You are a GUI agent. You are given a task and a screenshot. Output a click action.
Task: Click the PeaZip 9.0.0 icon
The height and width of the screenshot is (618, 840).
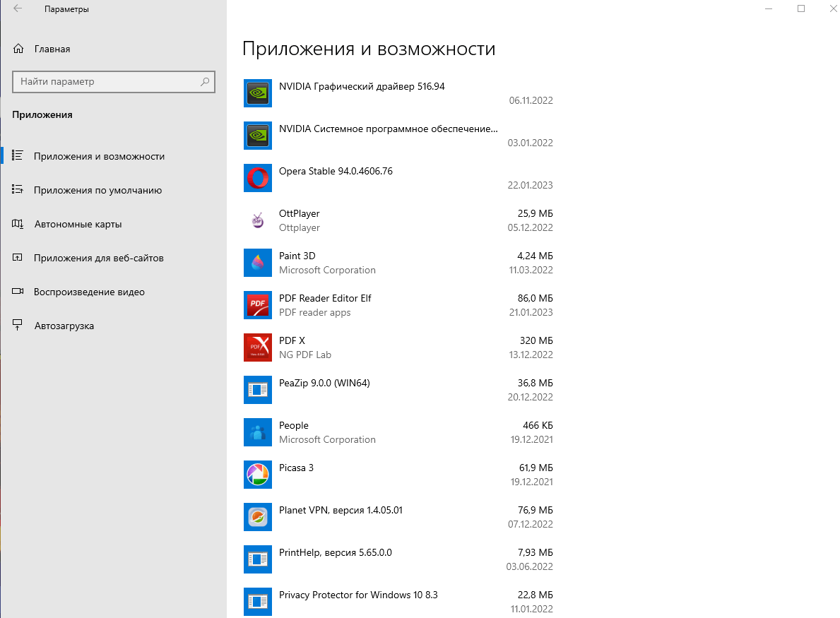point(258,390)
